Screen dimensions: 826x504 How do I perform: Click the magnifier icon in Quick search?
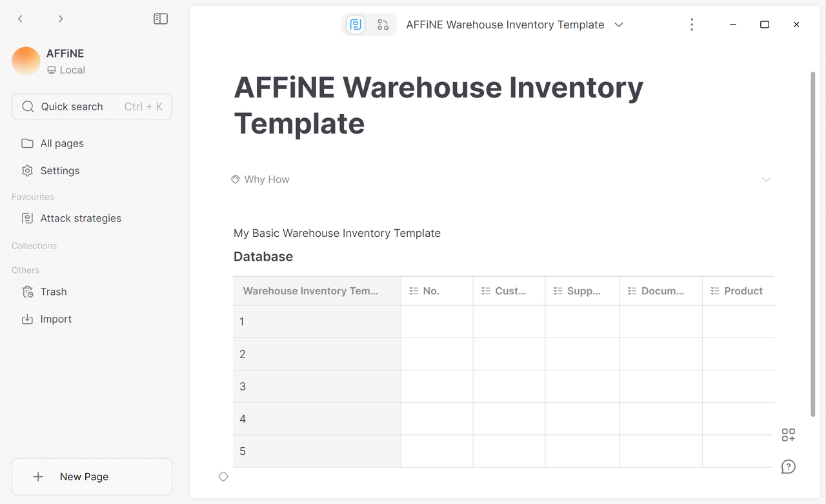click(x=28, y=106)
